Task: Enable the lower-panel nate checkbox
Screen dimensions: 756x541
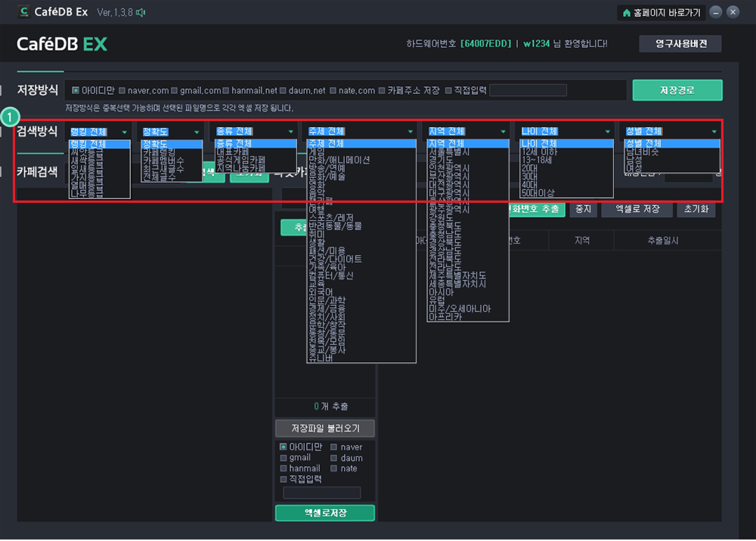Action: 333,468
